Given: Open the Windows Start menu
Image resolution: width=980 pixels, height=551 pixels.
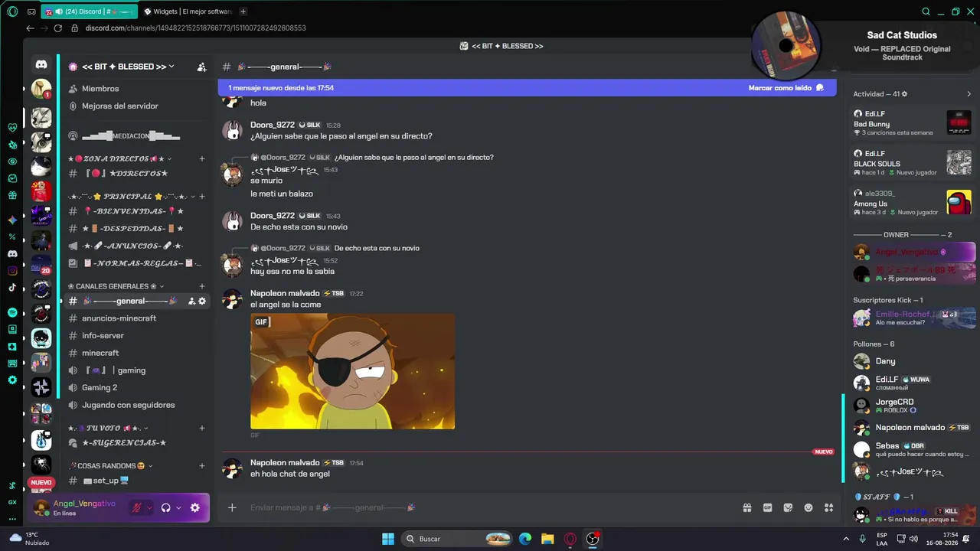Looking at the screenshot, I should (388, 539).
